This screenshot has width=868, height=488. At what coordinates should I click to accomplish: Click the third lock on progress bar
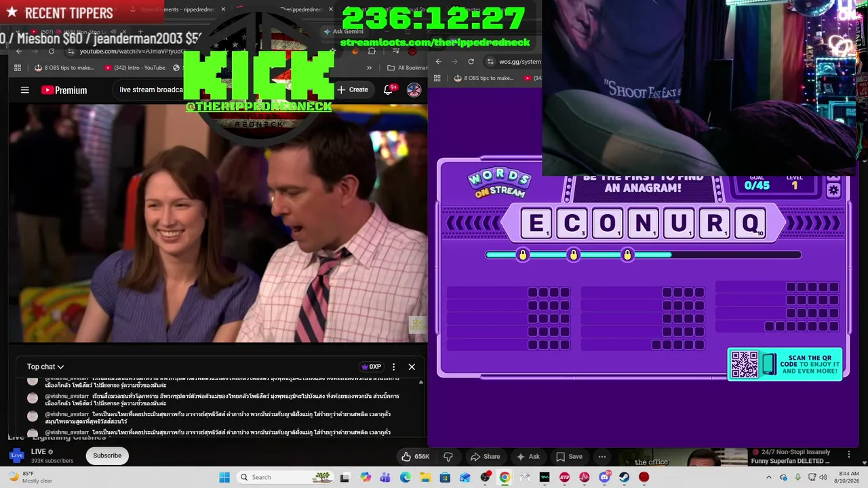pos(627,255)
